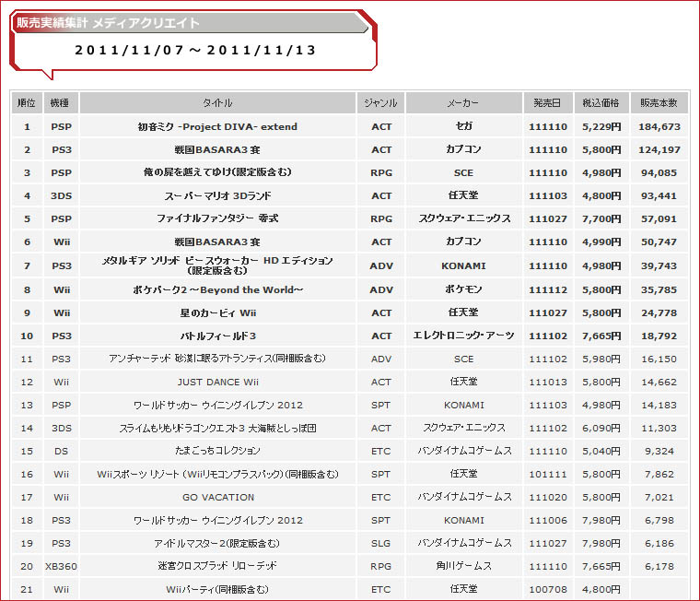Click the maker 角川ゲームス

(464, 566)
